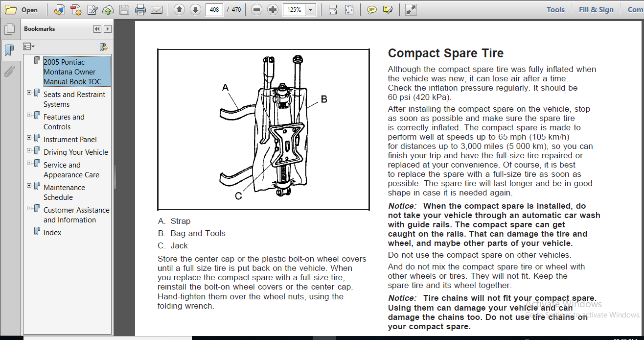Click the 'A. Strap' legend line

pos(174,221)
